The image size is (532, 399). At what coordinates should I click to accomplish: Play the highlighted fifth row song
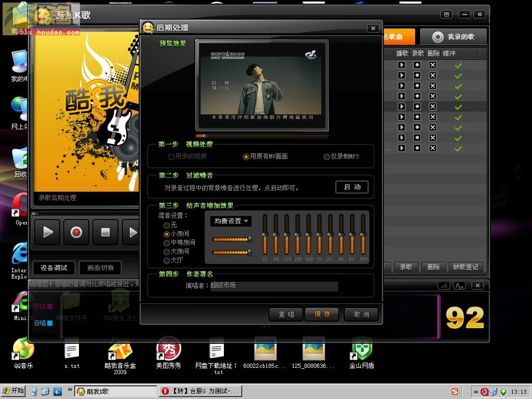coord(402,107)
